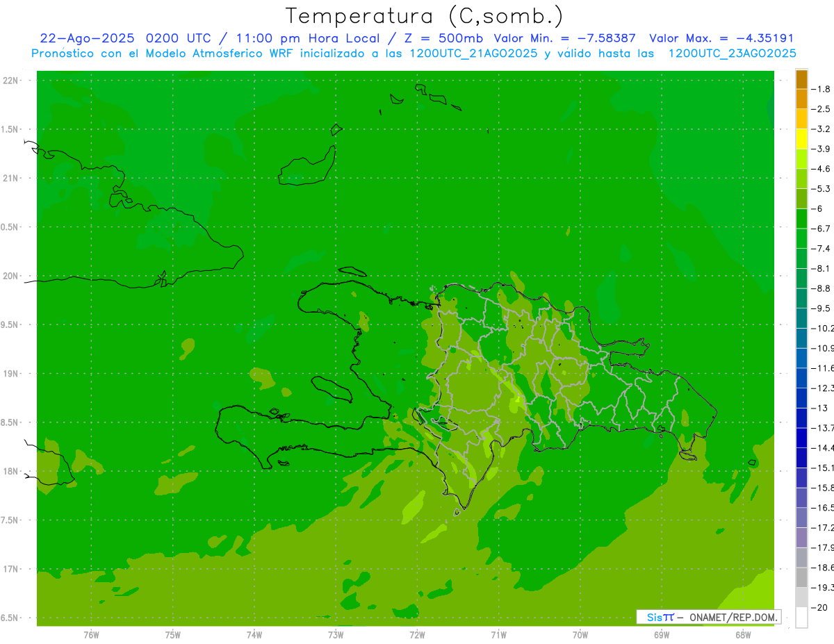Click the legend label '-4.6'
834x644 pixels.
[821, 169]
